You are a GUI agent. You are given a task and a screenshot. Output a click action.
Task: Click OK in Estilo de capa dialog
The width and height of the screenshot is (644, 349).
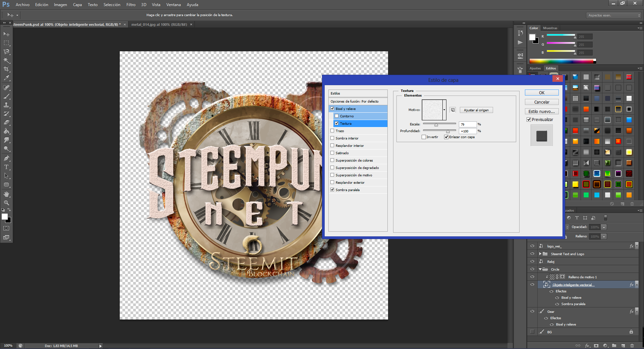coord(542,93)
